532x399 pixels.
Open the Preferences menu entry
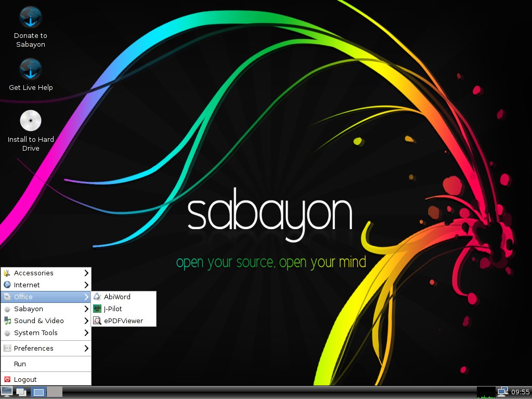[46, 348]
